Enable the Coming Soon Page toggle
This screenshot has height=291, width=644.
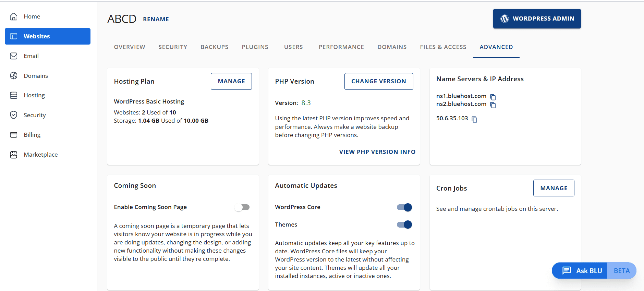click(242, 207)
